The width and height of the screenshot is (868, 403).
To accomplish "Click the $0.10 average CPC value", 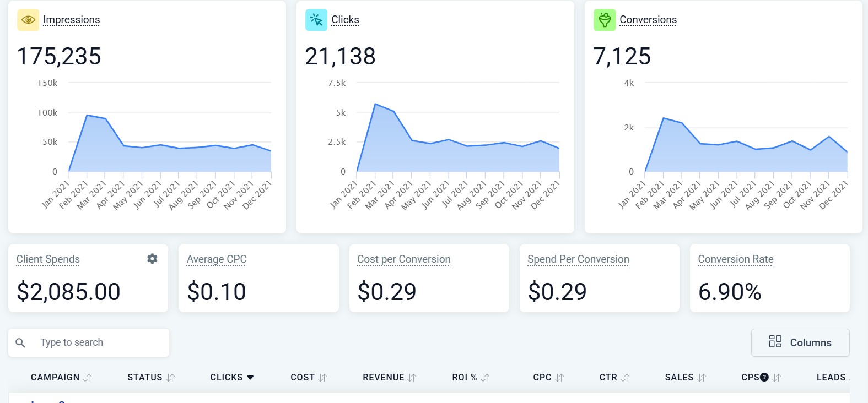I will (217, 292).
